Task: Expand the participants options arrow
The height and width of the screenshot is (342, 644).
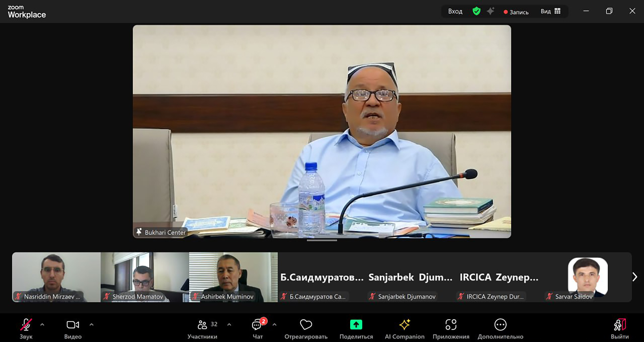Action: tap(229, 325)
